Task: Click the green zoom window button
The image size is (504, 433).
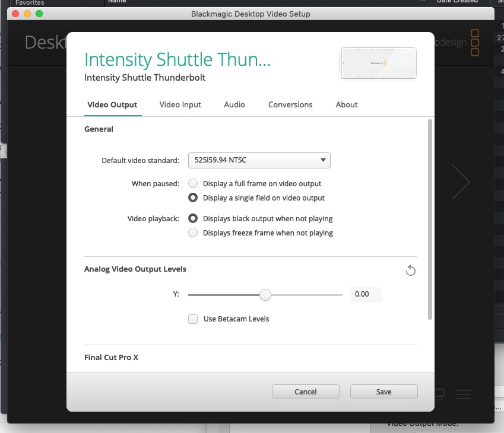Action: coord(39,14)
